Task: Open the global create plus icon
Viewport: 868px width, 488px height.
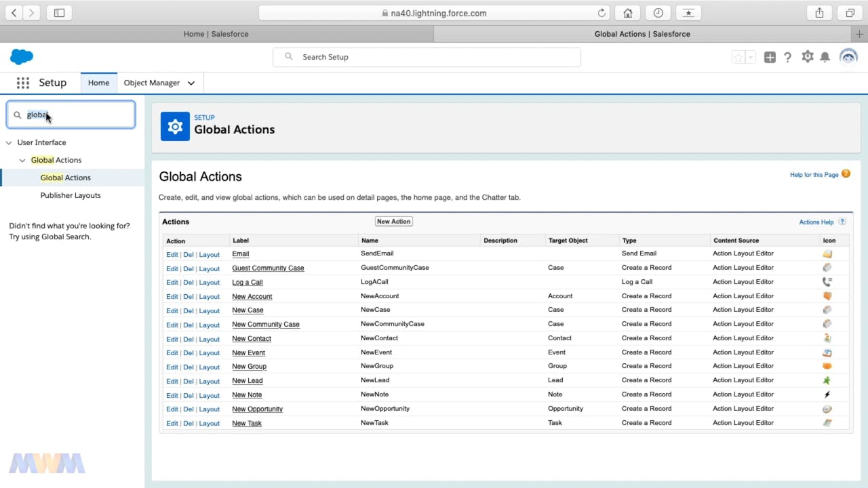Action: click(770, 58)
